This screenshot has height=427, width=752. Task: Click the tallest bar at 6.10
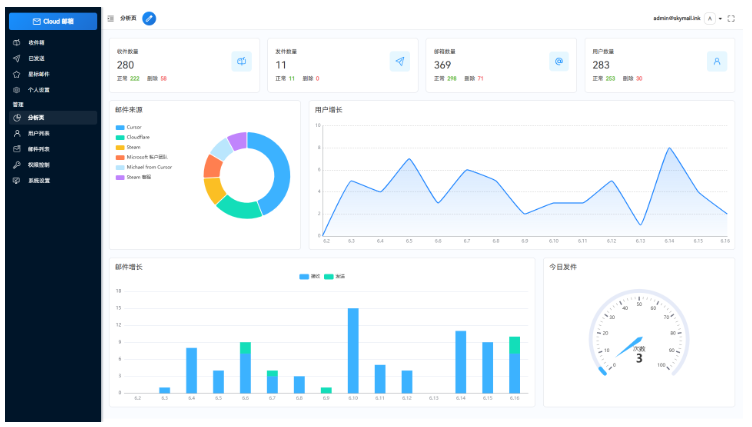point(353,351)
